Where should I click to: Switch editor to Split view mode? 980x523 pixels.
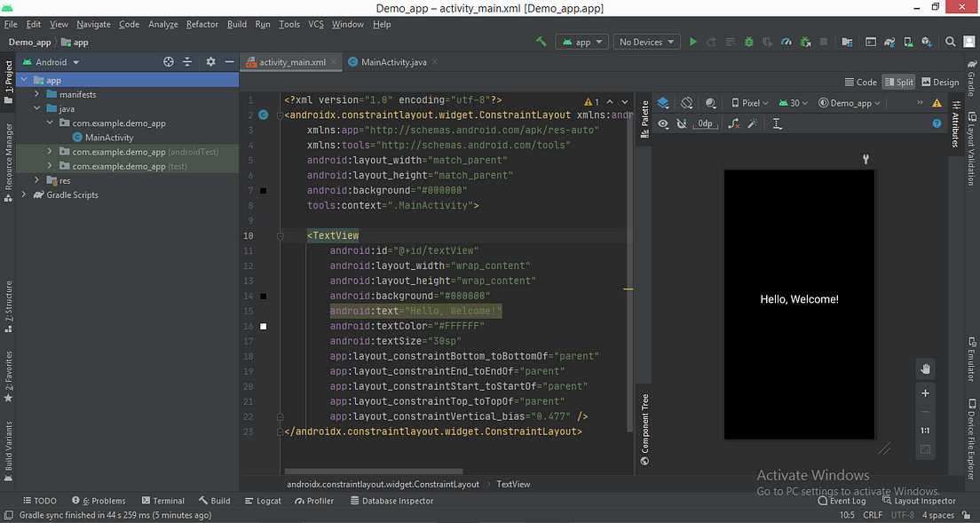click(898, 82)
